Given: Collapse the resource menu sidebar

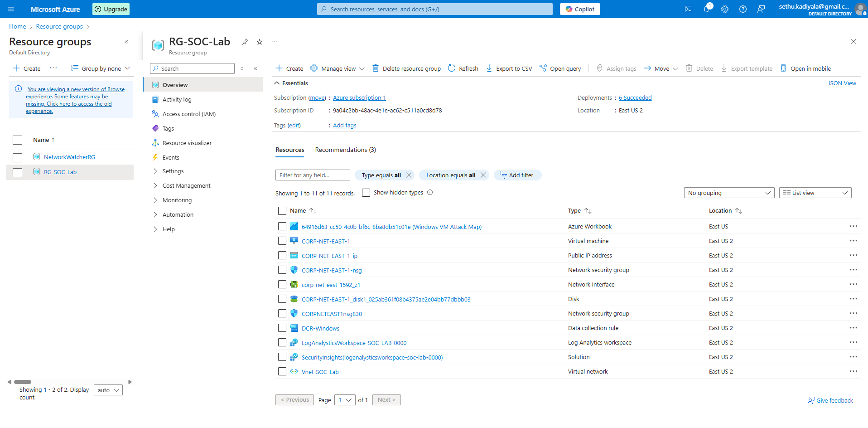Looking at the screenshot, I should pyautogui.click(x=256, y=68).
